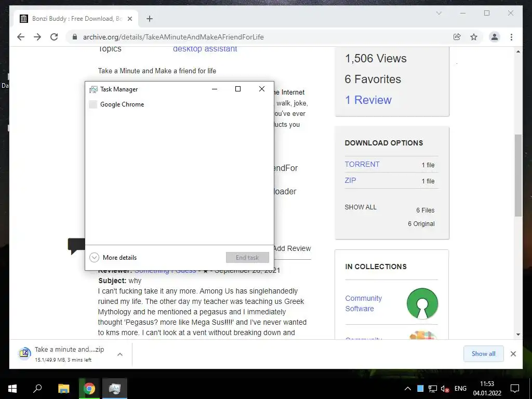
Task: Click blue square tray icon
Action: pos(420,389)
